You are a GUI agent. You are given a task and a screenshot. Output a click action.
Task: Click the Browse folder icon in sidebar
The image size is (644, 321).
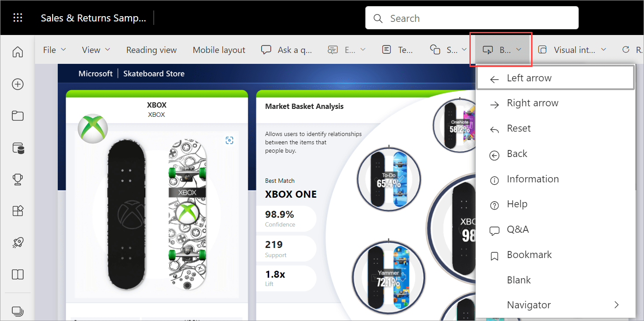17,115
